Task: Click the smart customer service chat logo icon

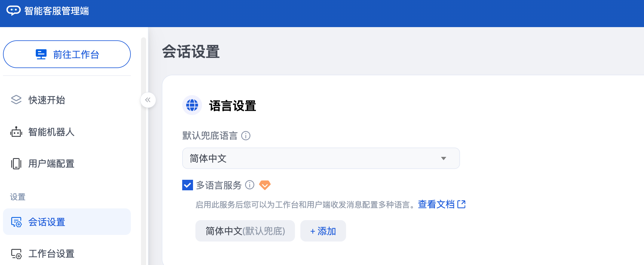Action: 13,11
